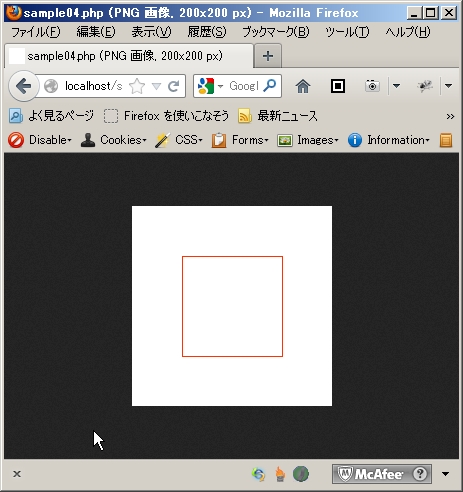The width and height of the screenshot is (463, 492).
Task: Expand the CSS developer toolbar menu
Action: click(x=179, y=140)
